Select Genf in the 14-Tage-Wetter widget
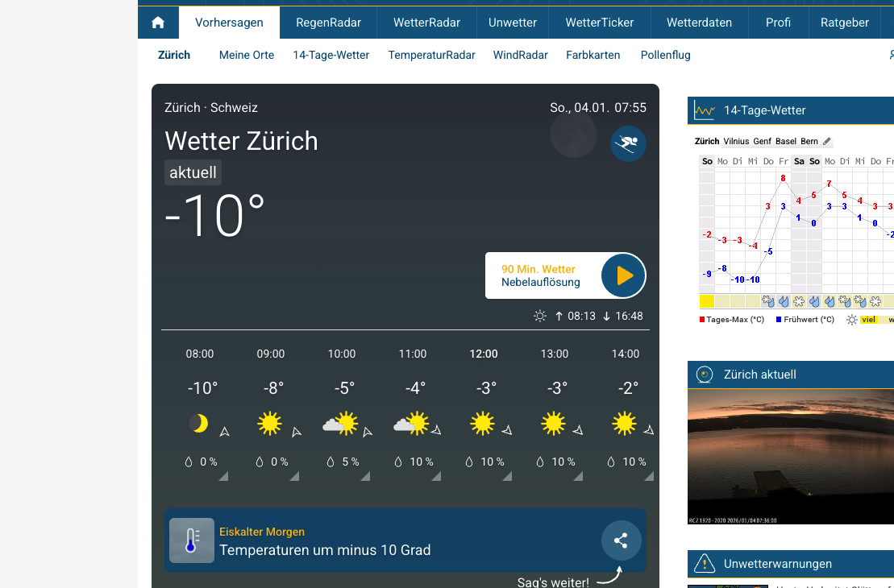Screen dimensions: 894x588 pyautogui.click(x=762, y=142)
